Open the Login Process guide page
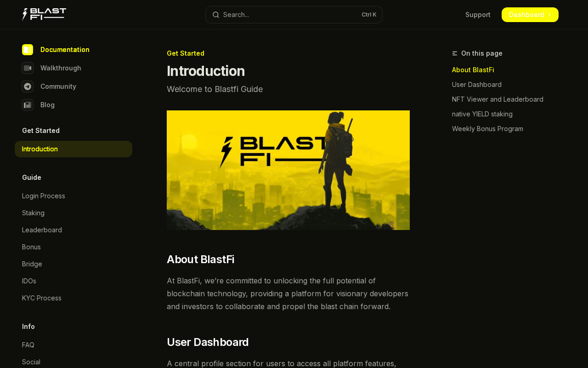 44,196
